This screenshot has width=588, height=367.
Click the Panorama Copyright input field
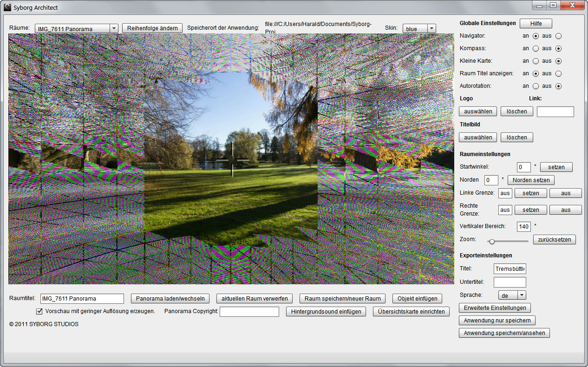pos(249,312)
